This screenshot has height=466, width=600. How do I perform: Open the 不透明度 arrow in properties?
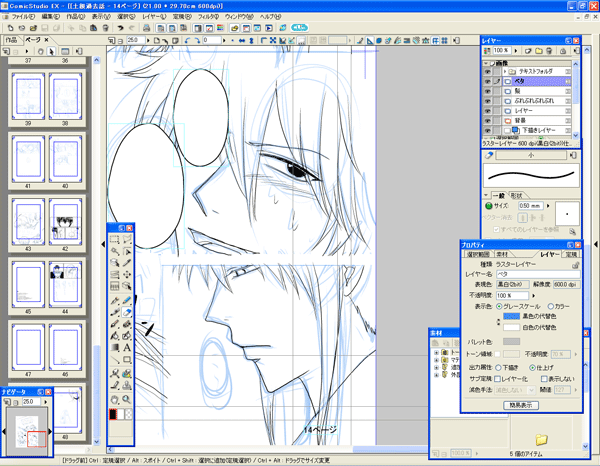533,296
